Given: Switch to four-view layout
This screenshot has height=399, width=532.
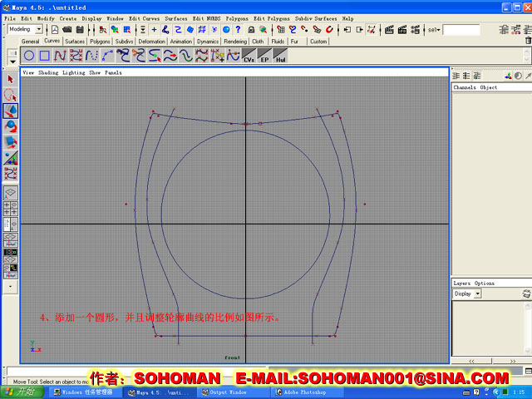Looking at the screenshot, I should point(10,209).
